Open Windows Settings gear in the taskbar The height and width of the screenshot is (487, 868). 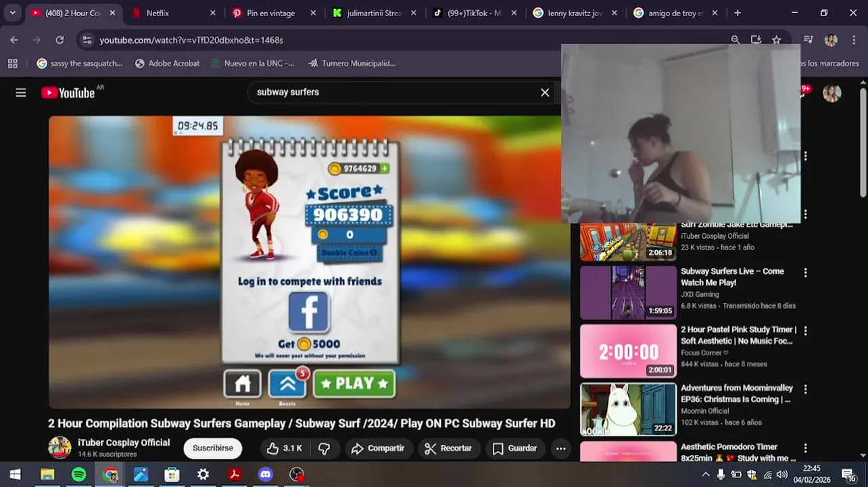point(203,475)
